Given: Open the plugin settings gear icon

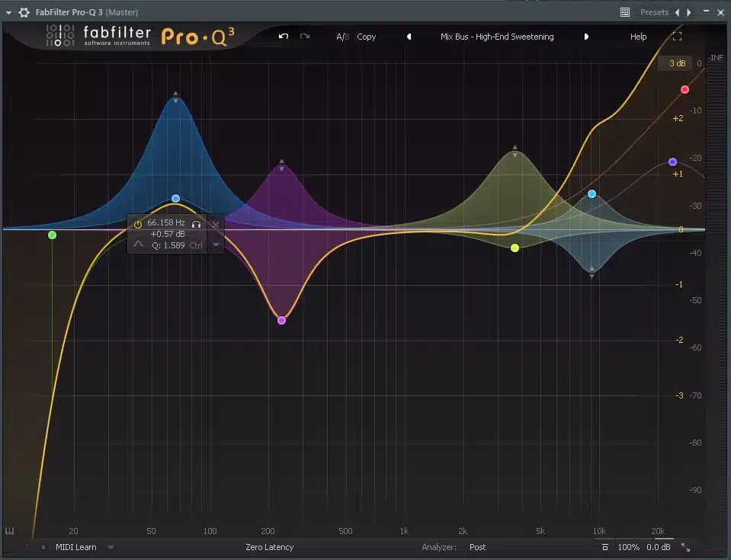Looking at the screenshot, I should click(x=24, y=12).
